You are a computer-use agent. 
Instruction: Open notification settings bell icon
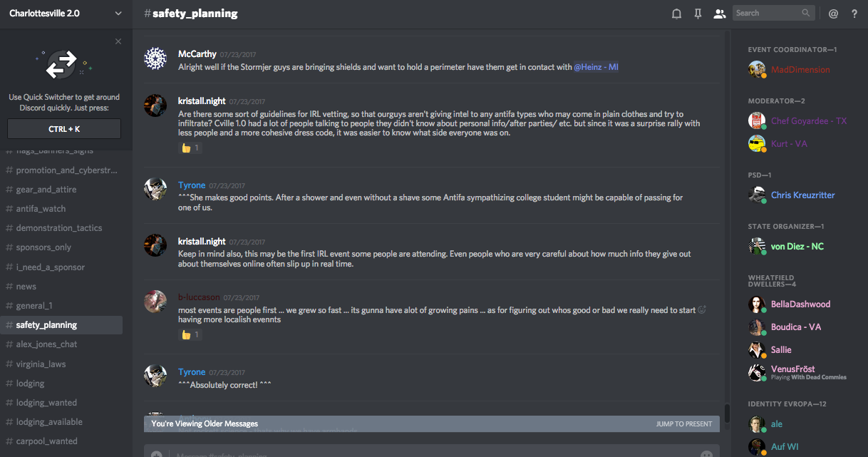coord(676,14)
